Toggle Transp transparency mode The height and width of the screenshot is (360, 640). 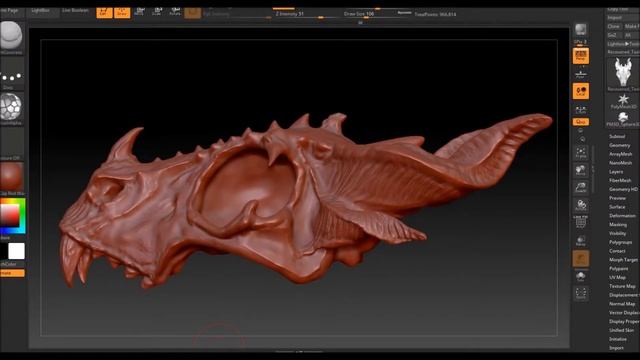(580, 240)
